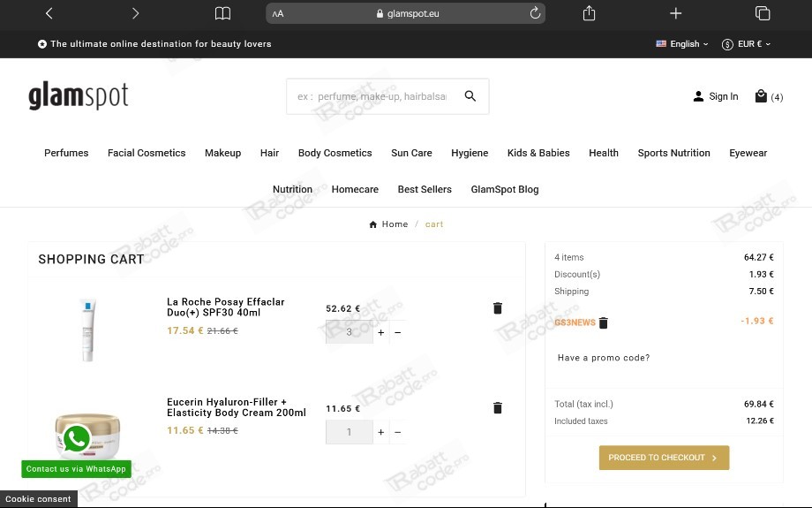Open Sign In account link
This screenshot has width=812, height=508.
[x=716, y=96]
